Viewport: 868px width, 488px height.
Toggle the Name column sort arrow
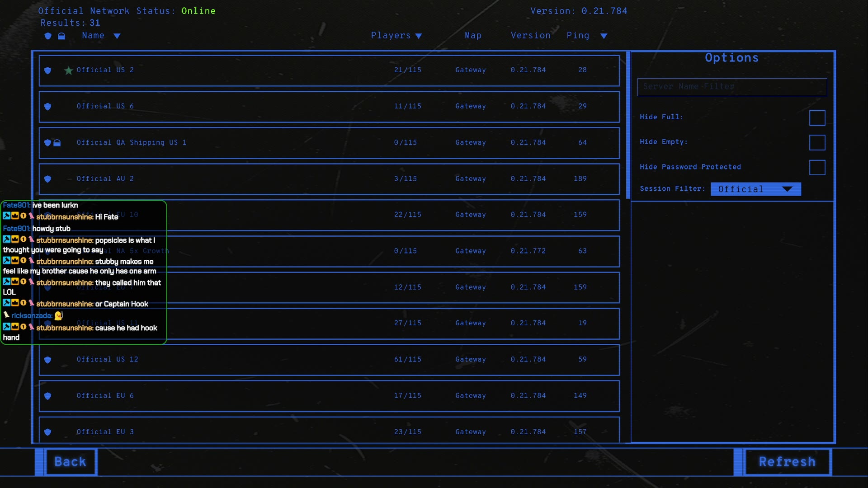click(x=117, y=36)
